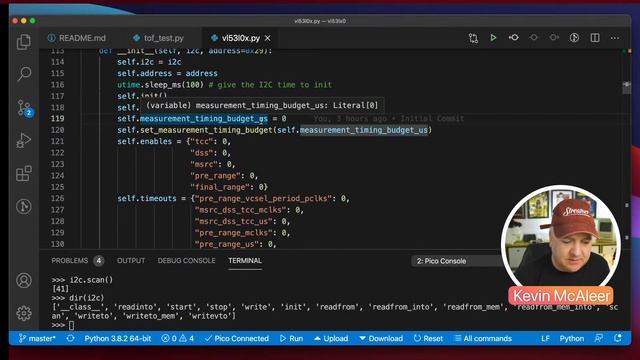Click Reset in the status bar
This screenshot has height=360, width=640.
pos(428,338)
